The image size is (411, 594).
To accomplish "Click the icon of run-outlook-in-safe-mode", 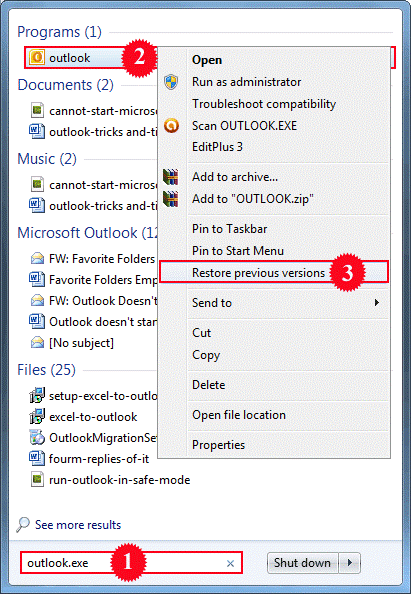I will tap(37, 480).
